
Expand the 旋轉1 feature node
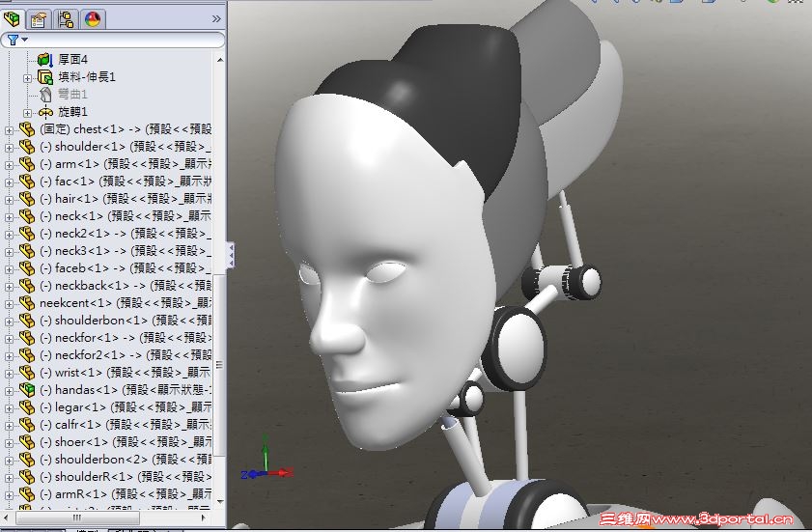(x=27, y=113)
